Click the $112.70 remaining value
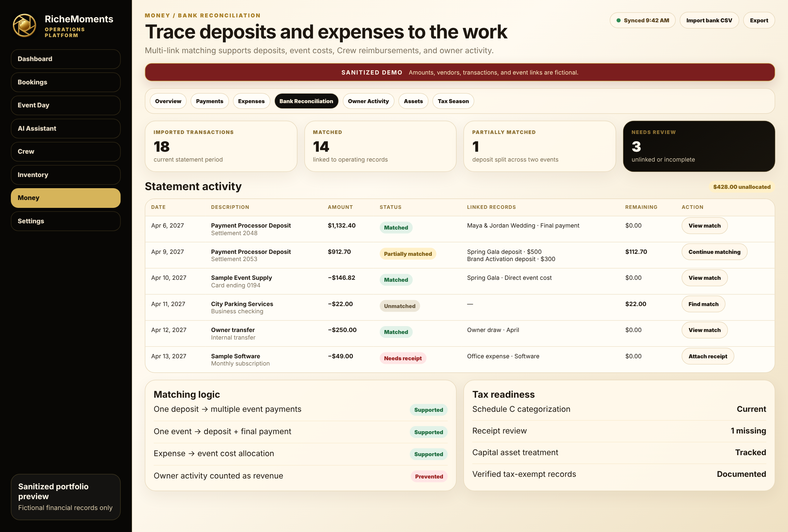Image resolution: width=788 pixels, height=532 pixels. (636, 252)
